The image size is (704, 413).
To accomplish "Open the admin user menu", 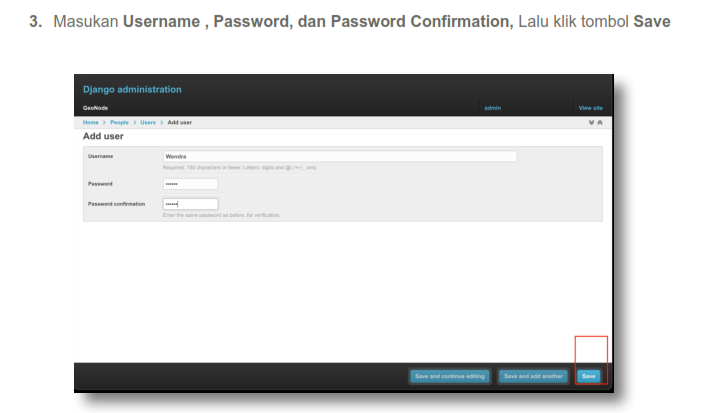I will coord(492,107).
